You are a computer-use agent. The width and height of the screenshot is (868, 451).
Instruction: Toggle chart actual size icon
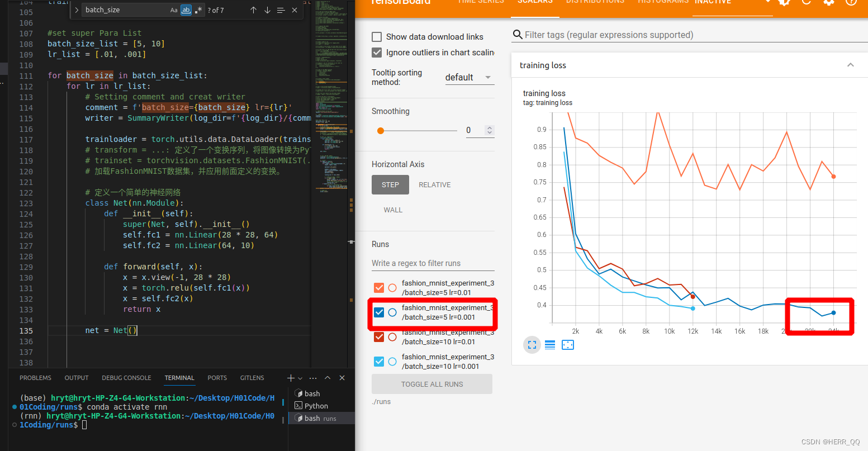(532, 345)
